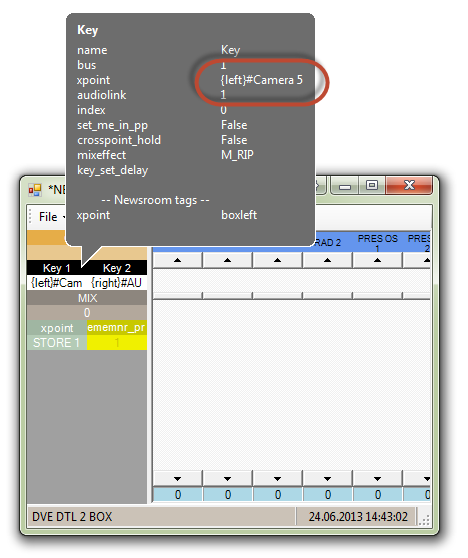Select the STORE 1 xpoint cell
The width and height of the screenshot is (468, 558).
point(57,343)
